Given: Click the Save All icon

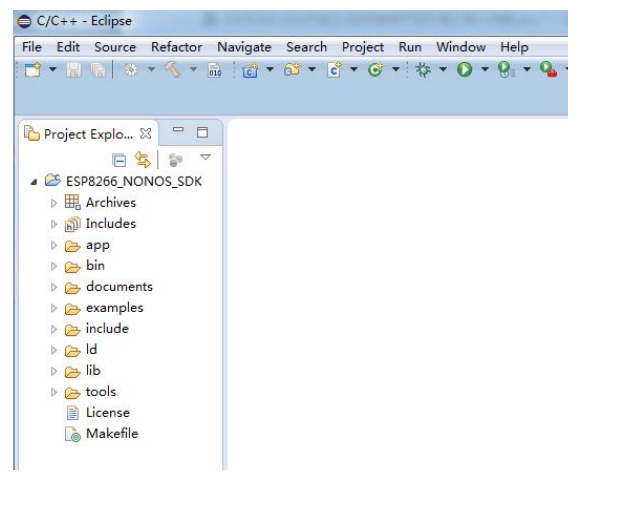Looking at the screenshot, I should [x=98, y=70].
